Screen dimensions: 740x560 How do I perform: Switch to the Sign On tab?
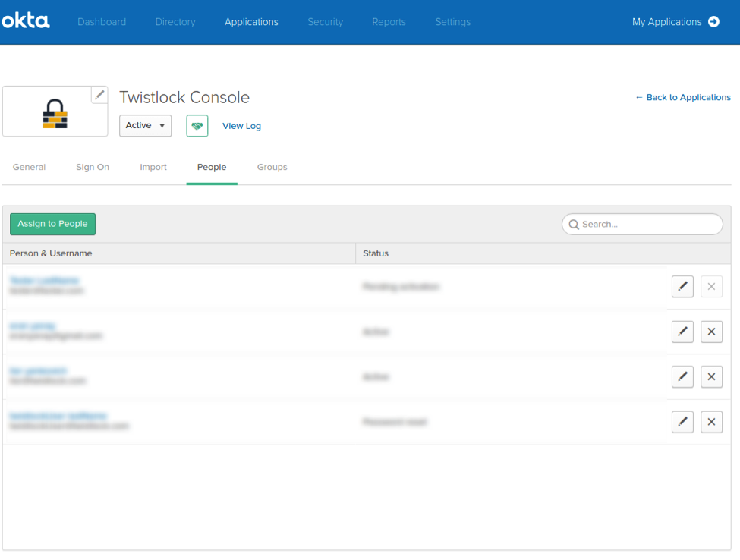tap(93, 167)
